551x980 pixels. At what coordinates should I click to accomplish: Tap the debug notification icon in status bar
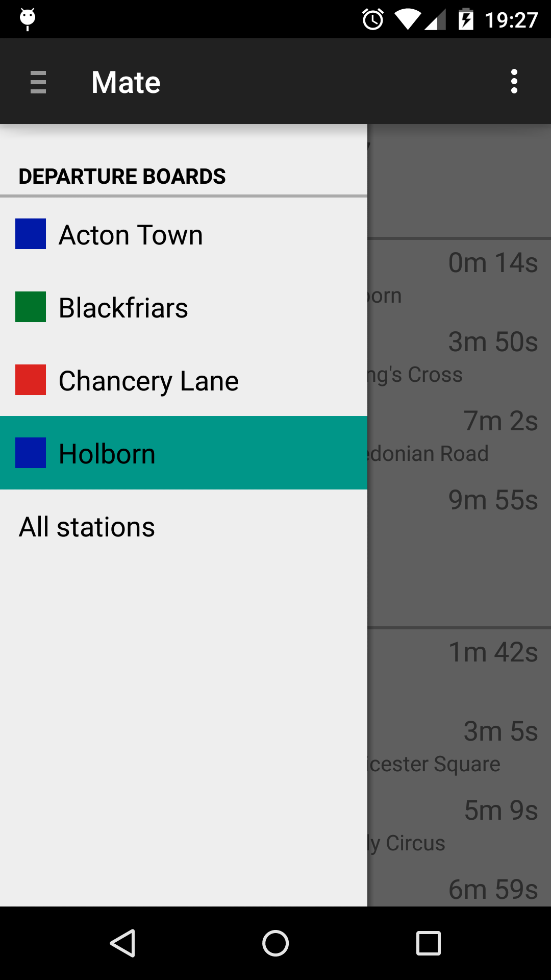tap(28, 19)
